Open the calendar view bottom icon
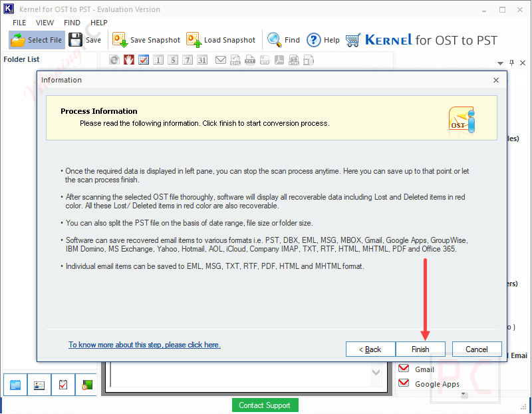 (15, 385)
